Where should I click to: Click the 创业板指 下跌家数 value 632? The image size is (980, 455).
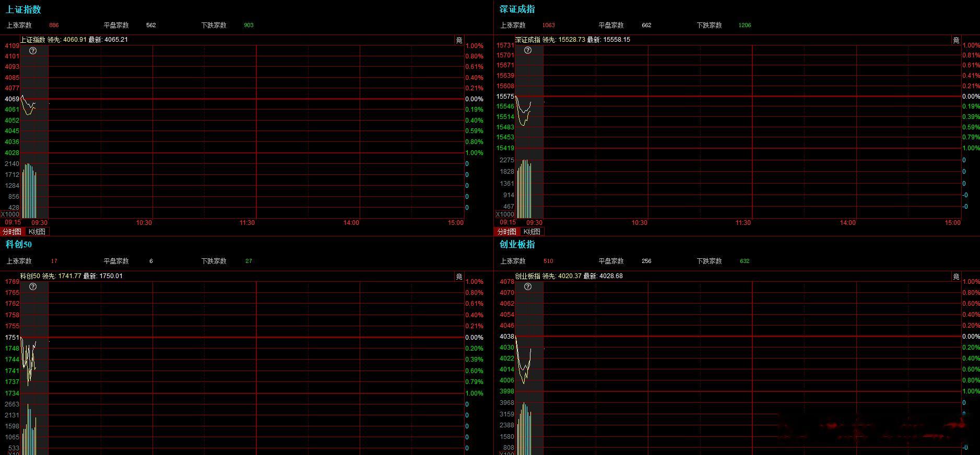click(x=745, y=261)
